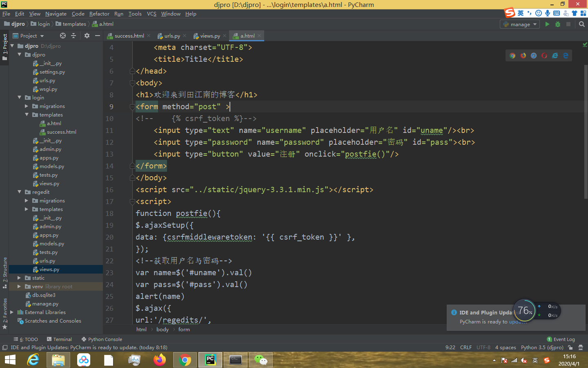Open the TODO tool window
The image size is (588, 368).
26,339
